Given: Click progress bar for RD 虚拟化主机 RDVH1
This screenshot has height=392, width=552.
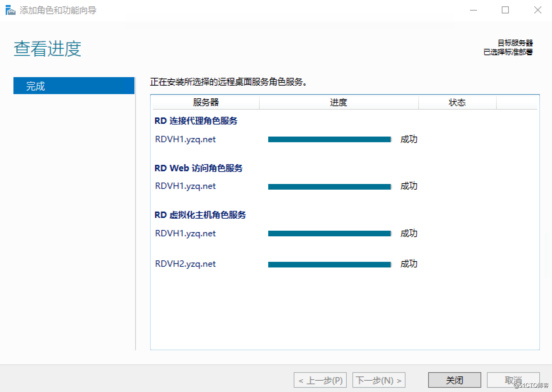Looking at the screenshot, I should (x=330, y=234).
